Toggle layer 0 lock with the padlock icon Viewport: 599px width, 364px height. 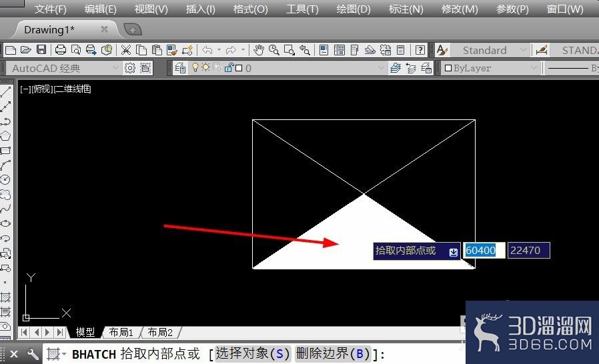(228, 67)
